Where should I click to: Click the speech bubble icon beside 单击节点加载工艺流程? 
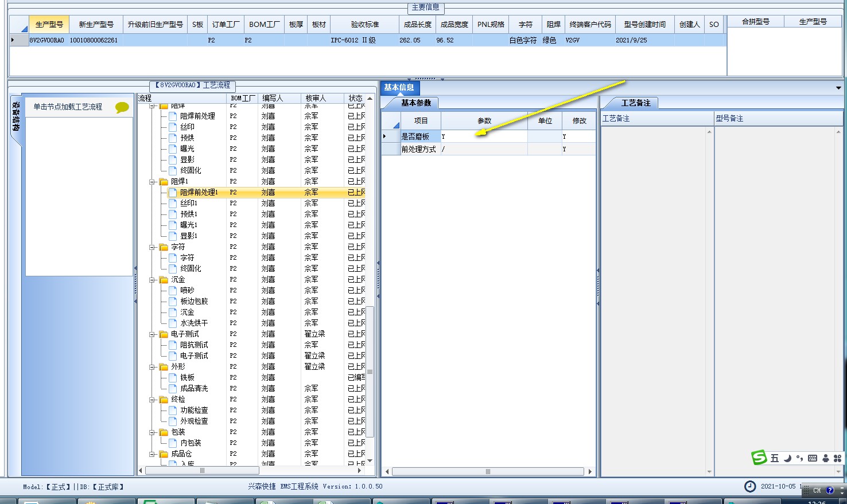coord(122,107)
